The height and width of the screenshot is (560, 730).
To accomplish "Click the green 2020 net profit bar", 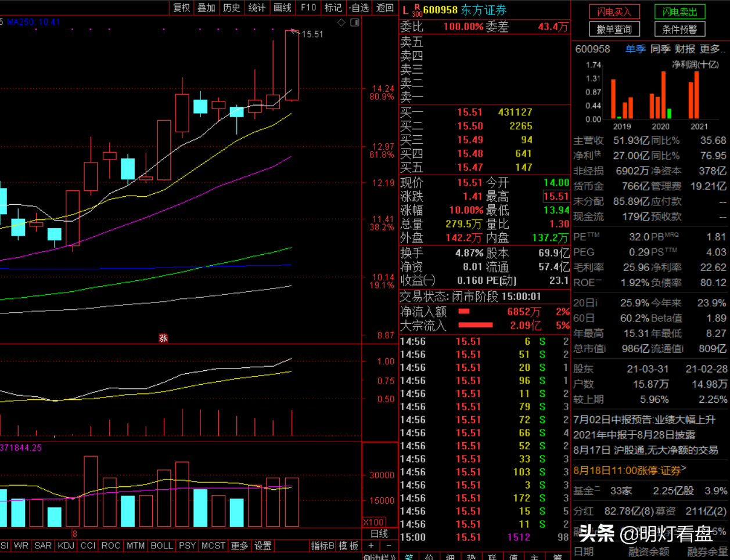I will (x=669, y=114).
